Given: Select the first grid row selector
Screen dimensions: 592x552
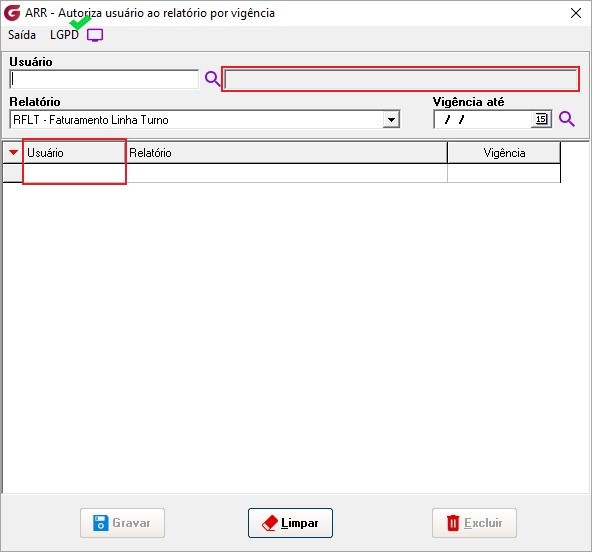Looking at the screenshot, I should 12,173.
